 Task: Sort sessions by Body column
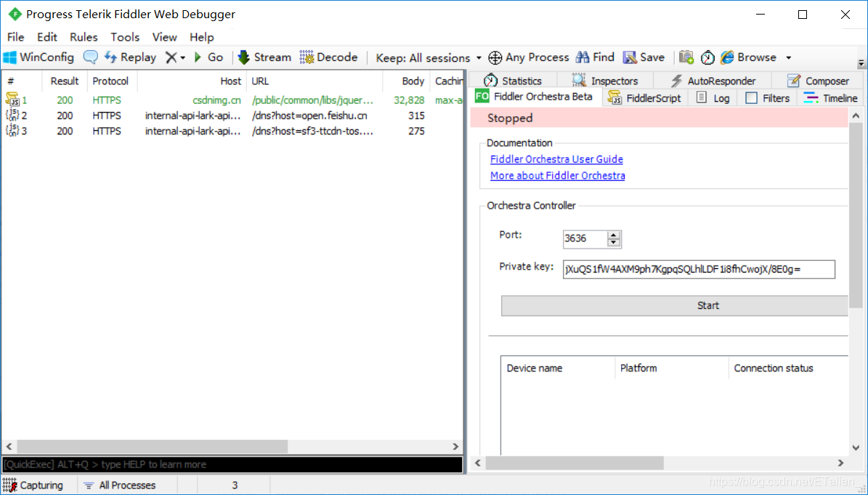[406, 81]
